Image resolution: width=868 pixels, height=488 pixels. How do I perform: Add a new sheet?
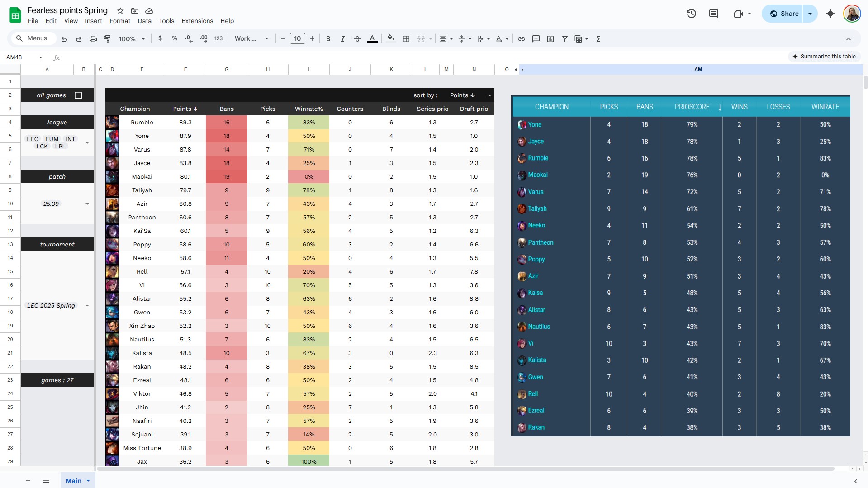tap(28, 481)
